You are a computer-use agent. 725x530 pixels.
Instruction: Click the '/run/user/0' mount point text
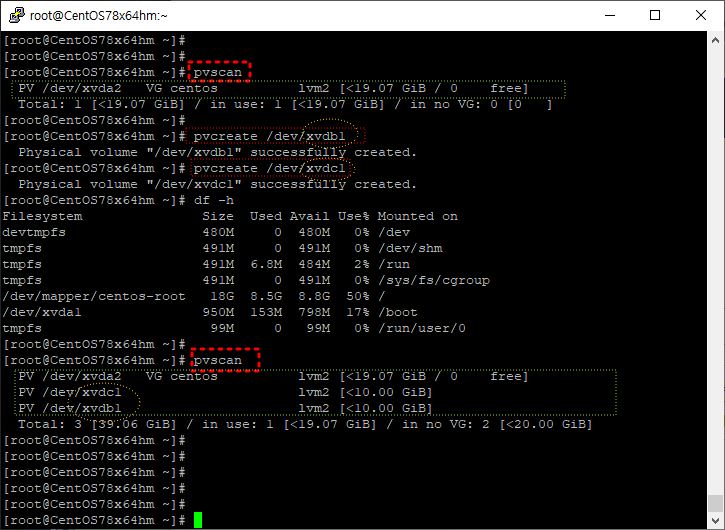pos(422,328)
